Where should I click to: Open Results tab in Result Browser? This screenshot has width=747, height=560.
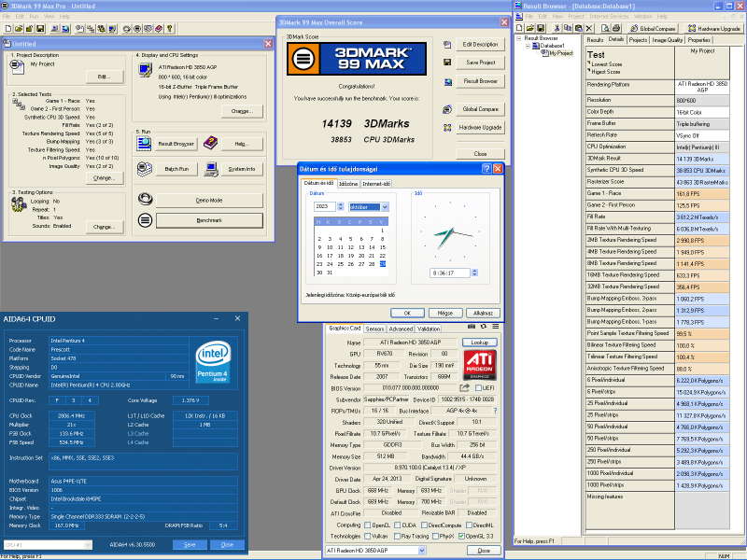click(595, 40)
